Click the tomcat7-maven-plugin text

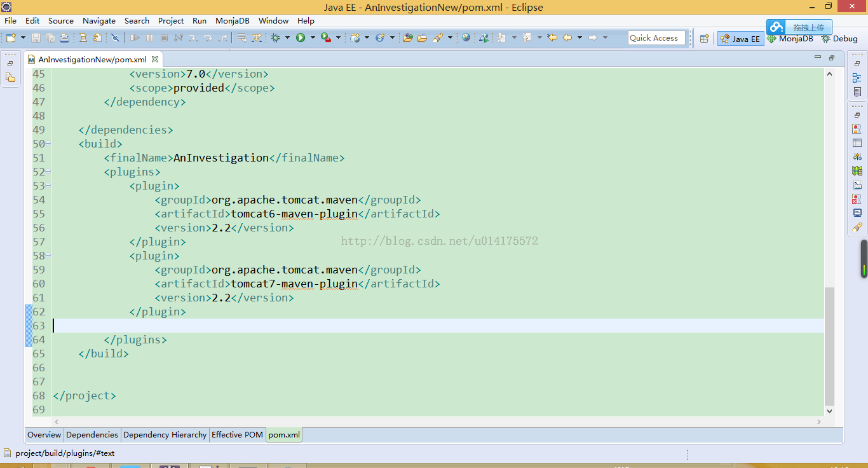tap(294, 284)
